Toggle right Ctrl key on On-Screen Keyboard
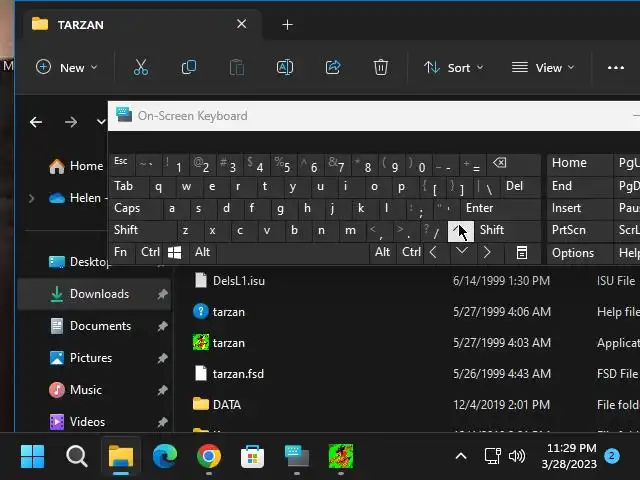Viewport: 640px width, 480px height. pos(411,253)
